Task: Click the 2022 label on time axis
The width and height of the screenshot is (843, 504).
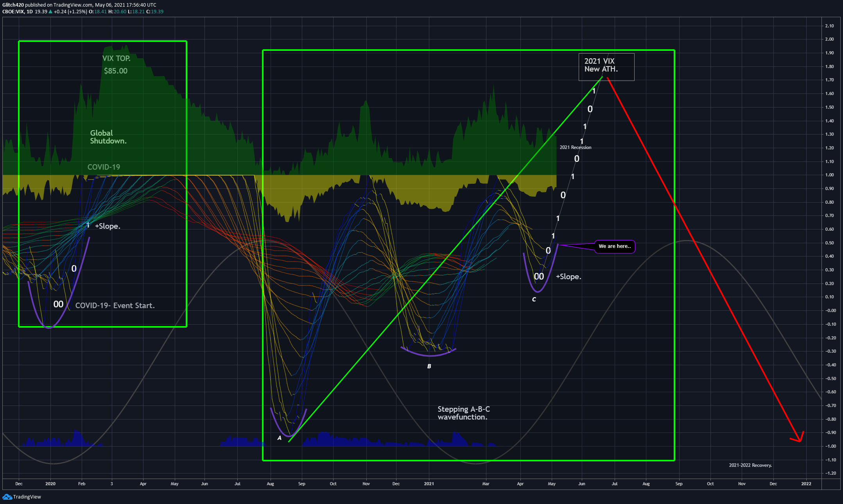Action: click(806, 484)
